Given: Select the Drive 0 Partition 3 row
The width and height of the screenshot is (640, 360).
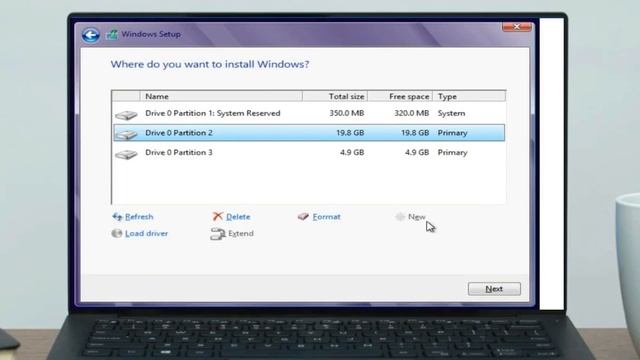Looking at the screenshot, I should (309, 152).
